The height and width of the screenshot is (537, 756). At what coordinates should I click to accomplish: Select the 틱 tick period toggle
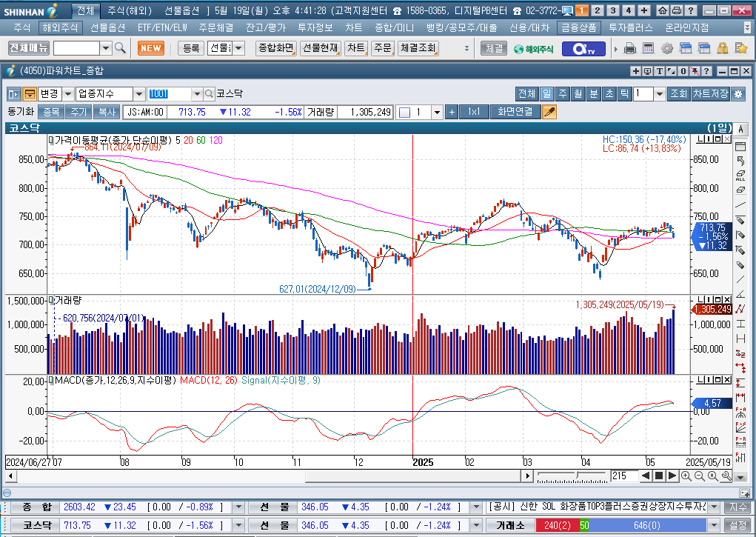tap(624, 93)
